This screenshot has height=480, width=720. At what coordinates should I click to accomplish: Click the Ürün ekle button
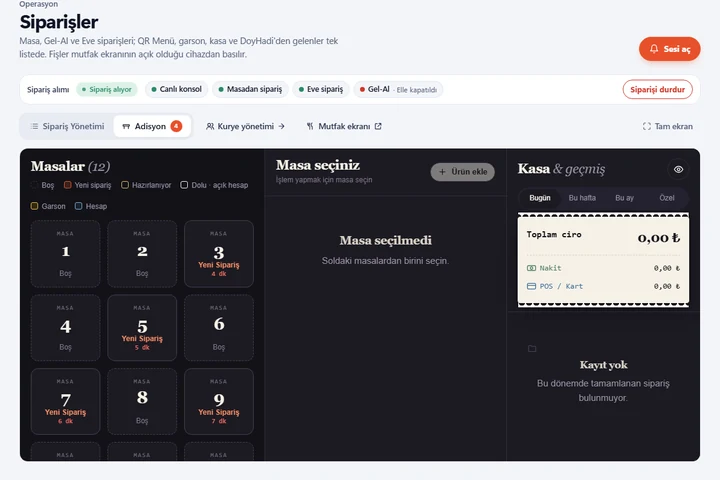[x=462, y=172]
